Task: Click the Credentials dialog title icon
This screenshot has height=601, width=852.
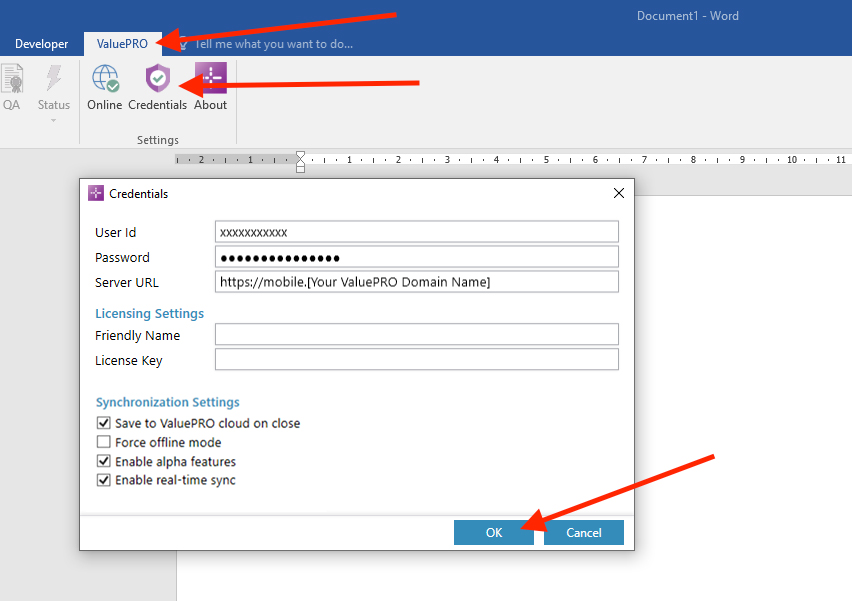Action: [x=96, y=193]
